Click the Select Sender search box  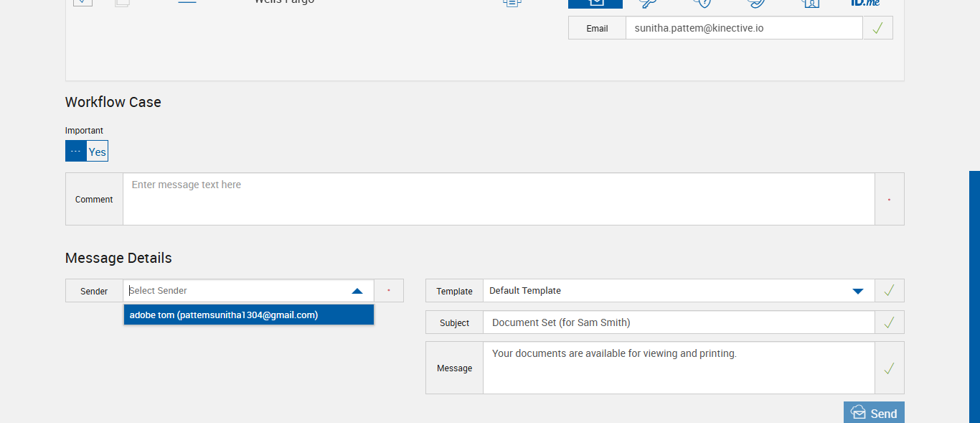pos(237,291)
